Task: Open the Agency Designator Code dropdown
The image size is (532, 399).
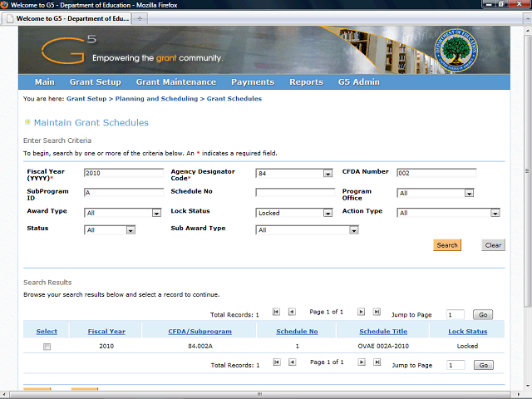Action: 328,174
